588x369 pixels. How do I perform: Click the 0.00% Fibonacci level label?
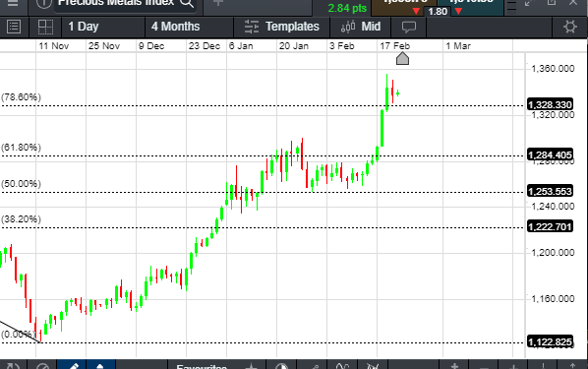click(19, 335)
